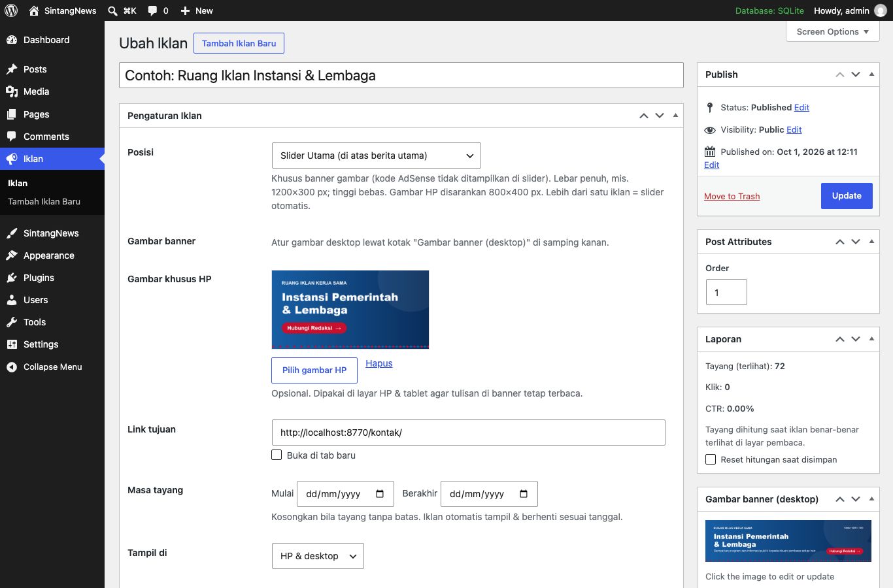Click the New content plus button
The image size is (893, 588).
pyautogui.click(x=196, y=10)
